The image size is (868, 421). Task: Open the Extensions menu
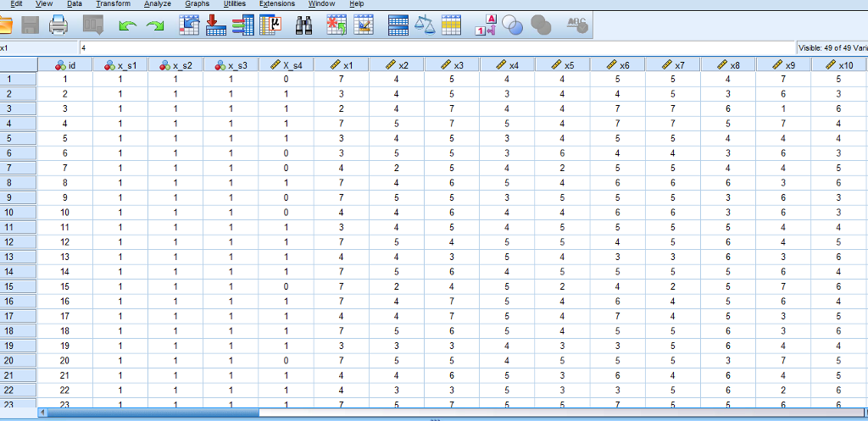pyautogui.click(x=277, y=4)
